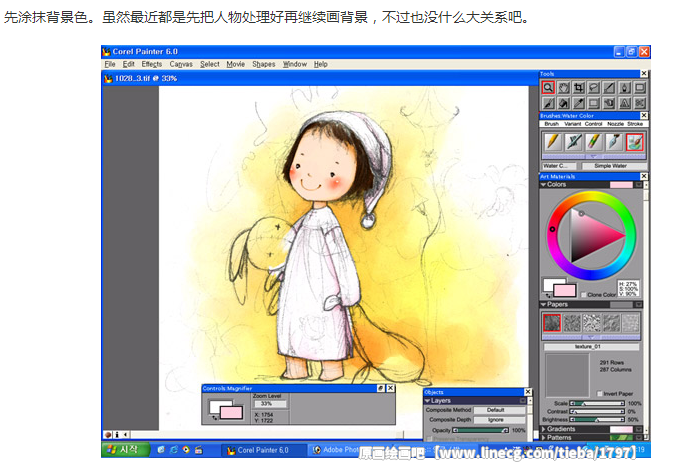
Task: Select the Dropper tool
Action: point(579,103)
